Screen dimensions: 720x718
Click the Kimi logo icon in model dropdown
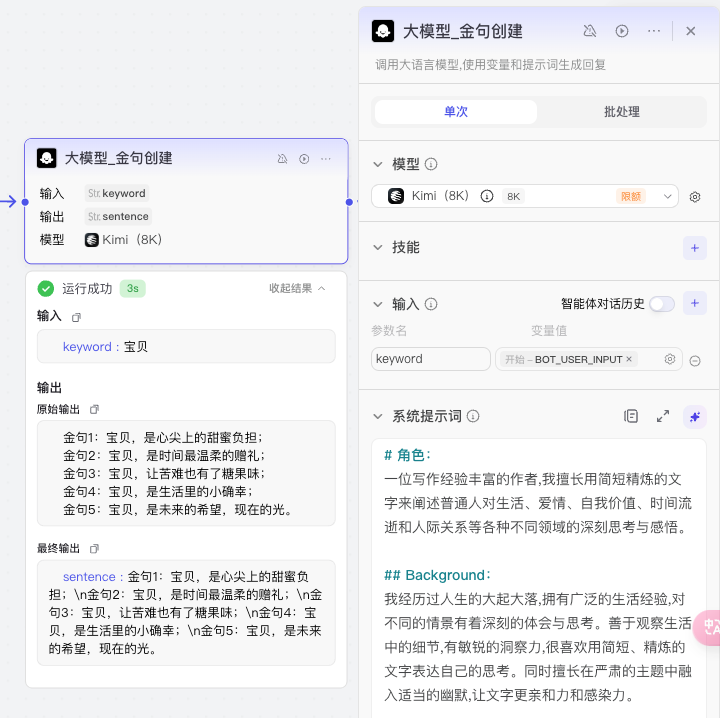pos(396,196)
